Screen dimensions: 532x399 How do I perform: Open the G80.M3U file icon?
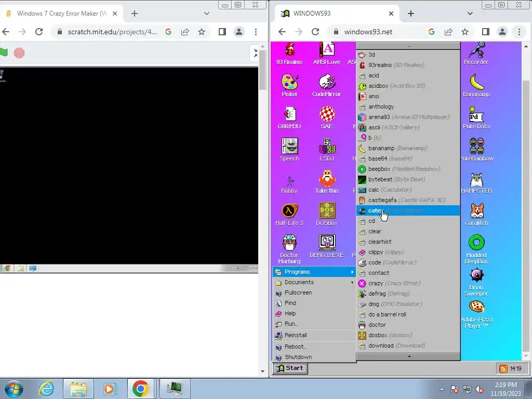point(289,117)
